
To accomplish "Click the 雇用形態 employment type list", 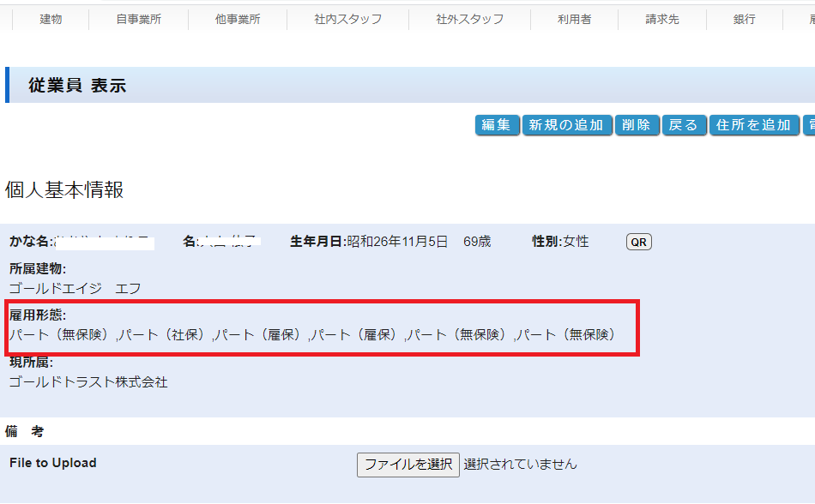I will click(x=313, y=335).
